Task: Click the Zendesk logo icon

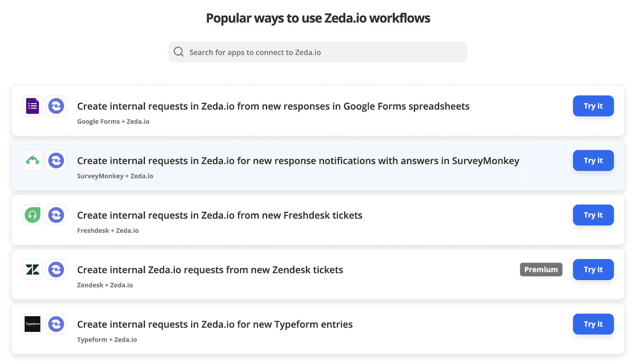Action: pos(33,270)
